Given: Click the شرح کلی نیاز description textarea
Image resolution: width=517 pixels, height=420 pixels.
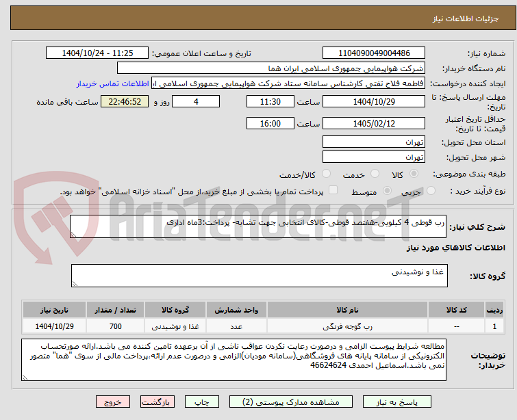Looking at the screenshot, I should coord(258,226).
